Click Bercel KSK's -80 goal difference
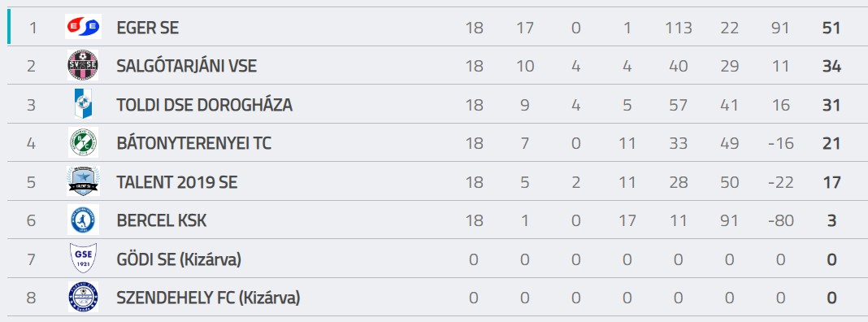The image size is (868, 322). (x=780, y=220)
